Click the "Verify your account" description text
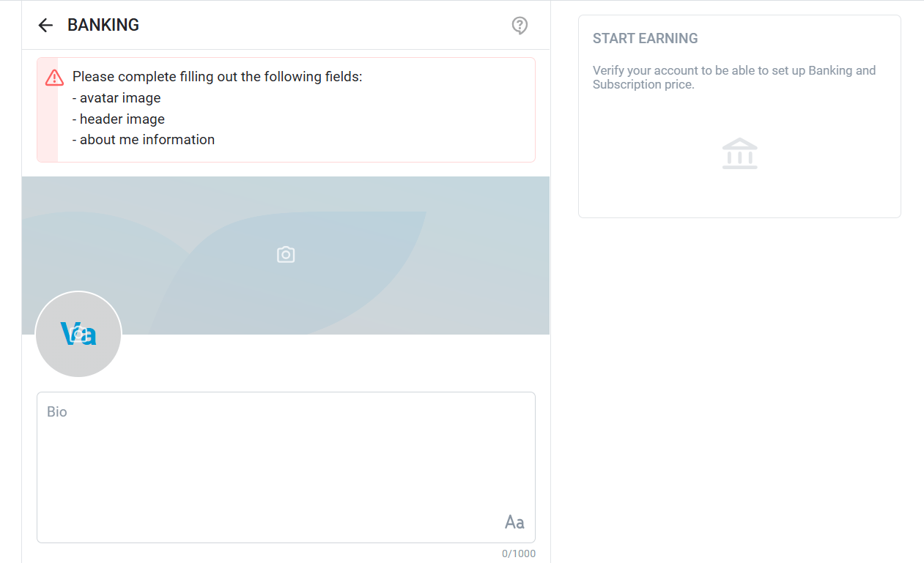 point(733,78)
